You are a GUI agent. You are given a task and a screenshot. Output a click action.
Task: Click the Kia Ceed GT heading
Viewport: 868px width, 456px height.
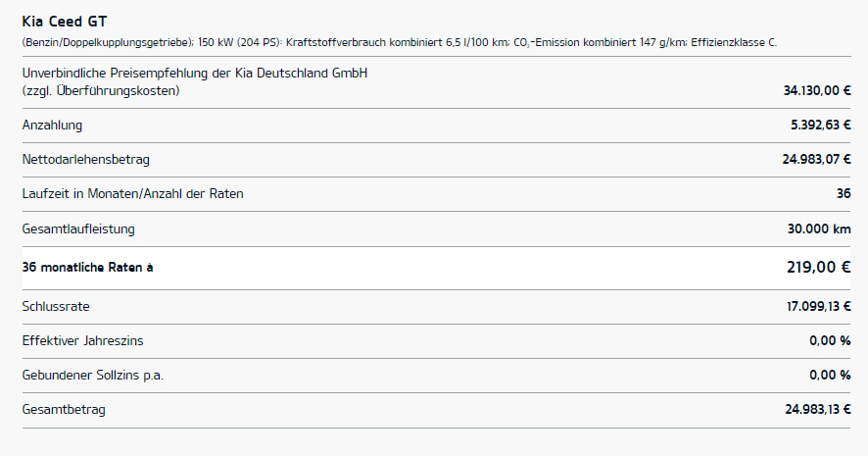(x=63, y=21)
